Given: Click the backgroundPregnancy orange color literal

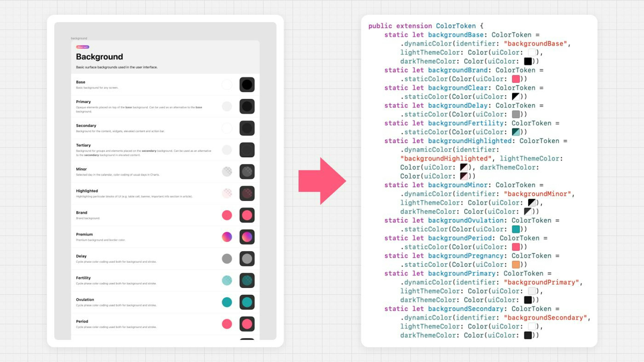Looking at the screenshot, I should (x=516, y=265).
